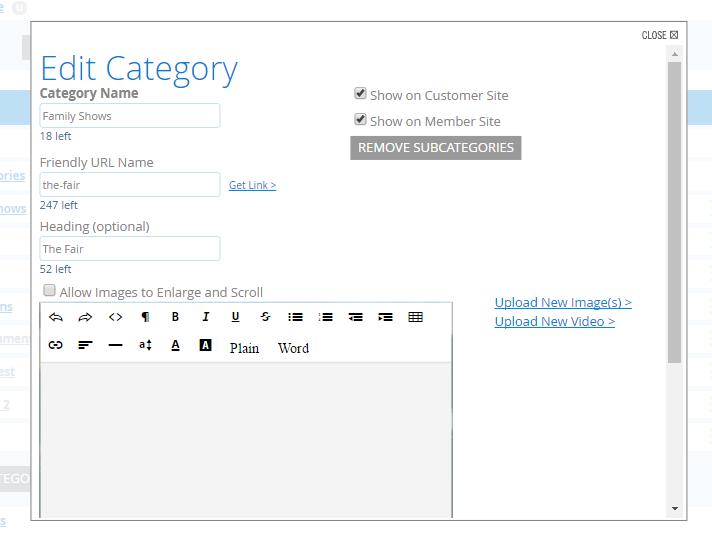Image resolution: width=712 pixels, height=535 pixels.
Task: Click the outdent icon
Action: coord(355,317)
